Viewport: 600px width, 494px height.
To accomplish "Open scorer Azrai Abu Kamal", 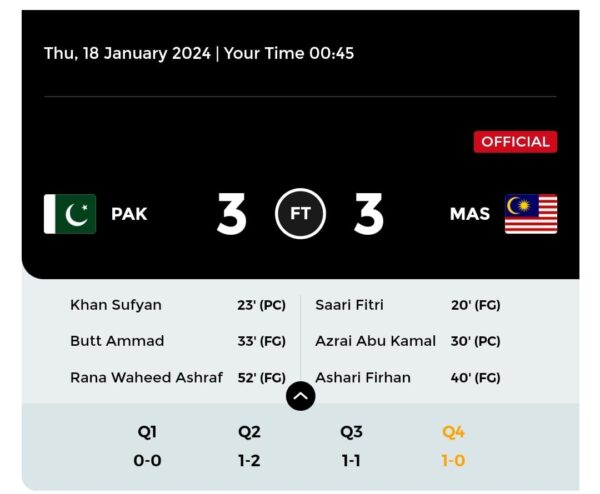I will point(375,341).
